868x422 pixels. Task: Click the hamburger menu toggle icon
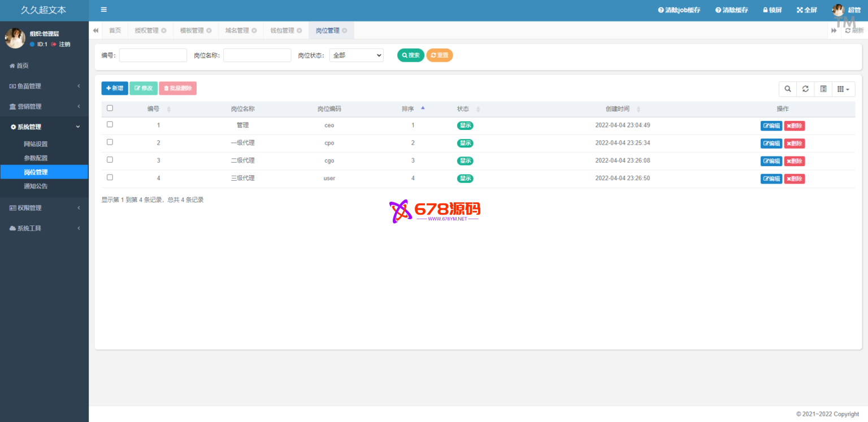click(103, 10)
